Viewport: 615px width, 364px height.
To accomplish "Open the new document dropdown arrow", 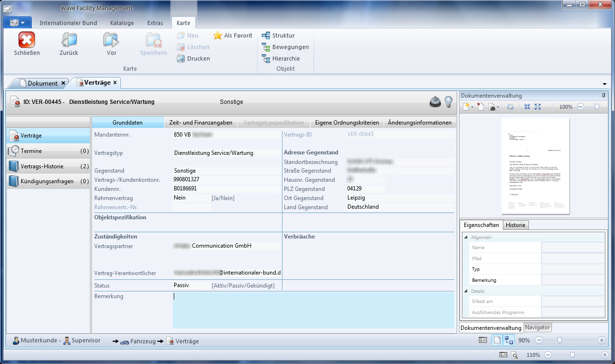I will point(473,107).
